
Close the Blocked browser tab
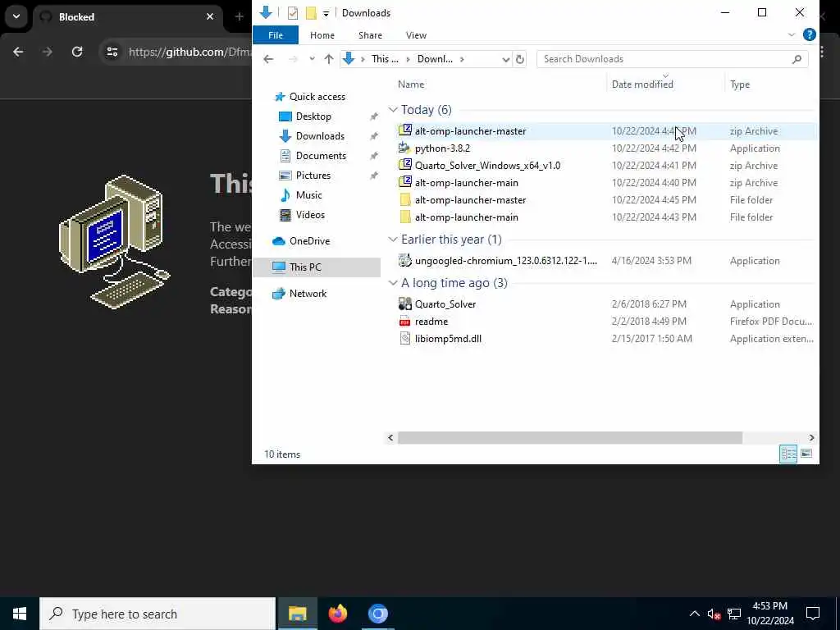point(210,17)
